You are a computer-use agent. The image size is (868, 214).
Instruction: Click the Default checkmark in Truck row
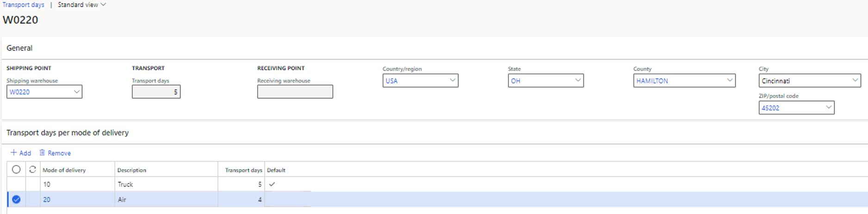[x=272, y=184]
